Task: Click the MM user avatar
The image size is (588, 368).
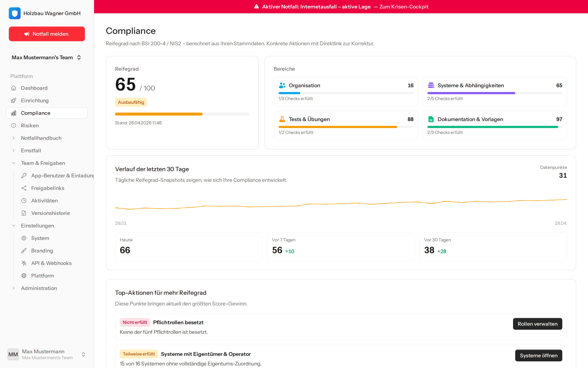Action: point(13,354)
